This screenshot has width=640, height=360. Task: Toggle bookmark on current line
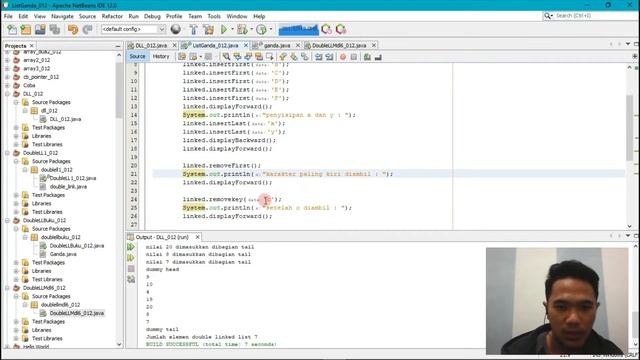[x=304, y=57]
